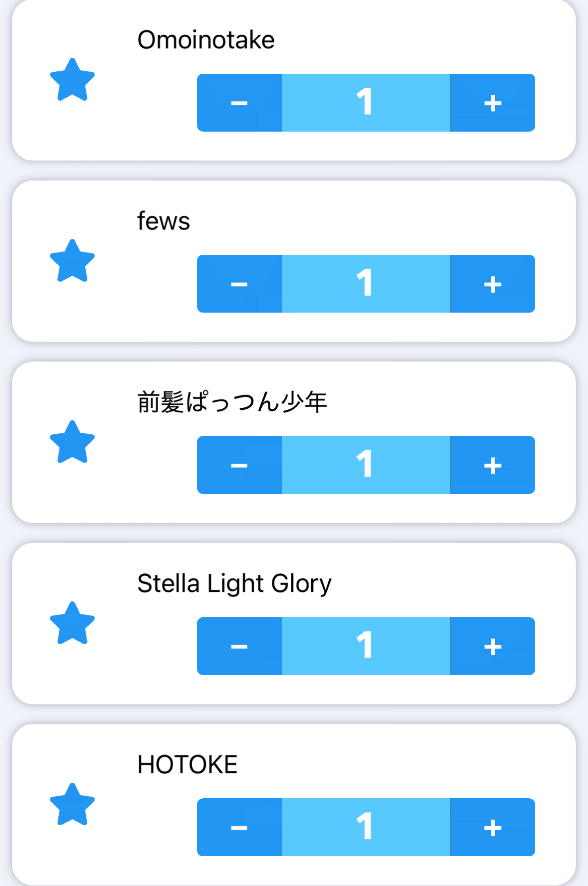This screenshot has width=588, height=886.
Task: Click the count value for fews
Action: (366, 284)
